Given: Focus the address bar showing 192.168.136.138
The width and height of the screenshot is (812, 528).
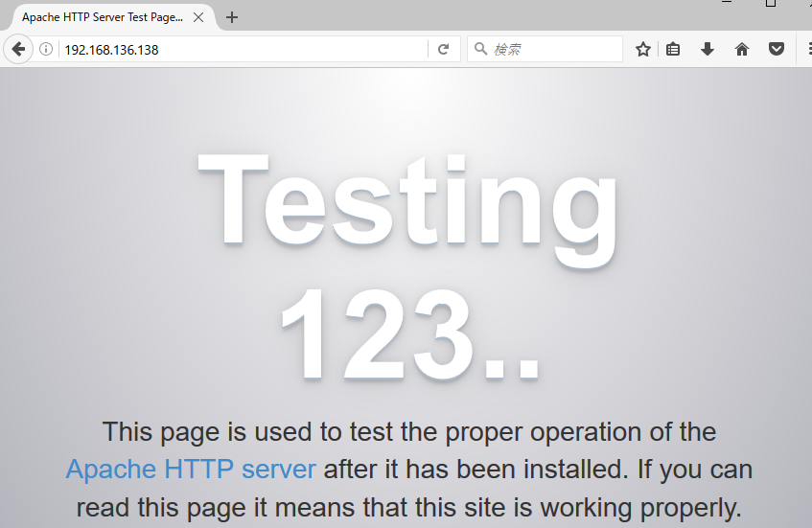Looking at the screenshot, I should (x=240, y=50).
